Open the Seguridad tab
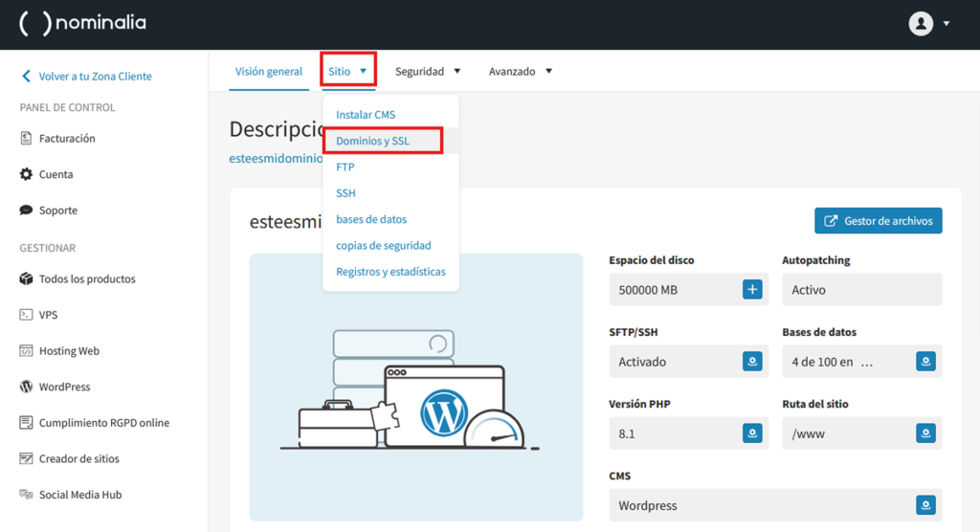 (x=419, y=71)
